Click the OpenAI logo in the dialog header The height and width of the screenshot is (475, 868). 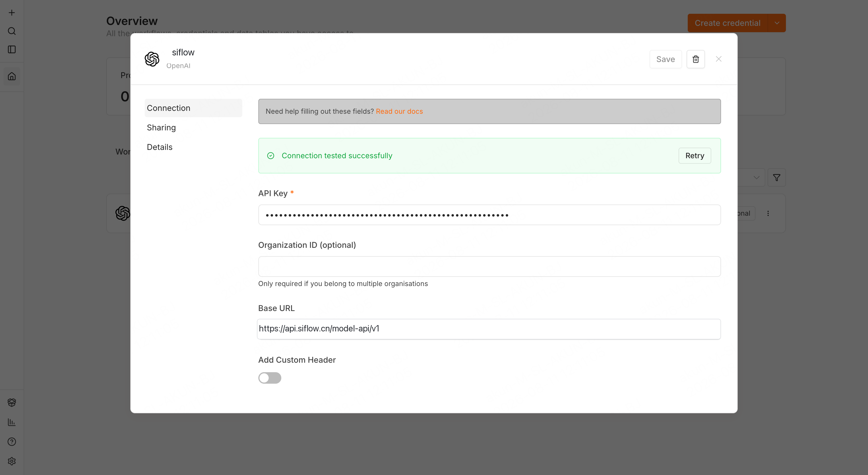click(x=152, y=59)
